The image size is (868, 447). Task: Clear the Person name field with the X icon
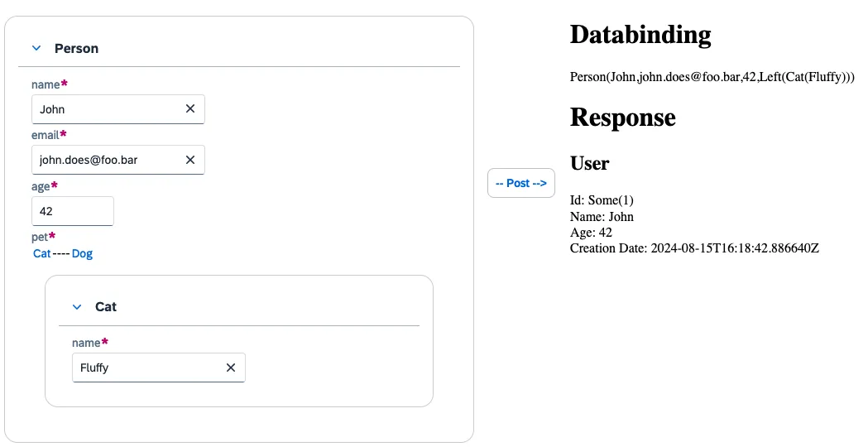click(189, 109)
